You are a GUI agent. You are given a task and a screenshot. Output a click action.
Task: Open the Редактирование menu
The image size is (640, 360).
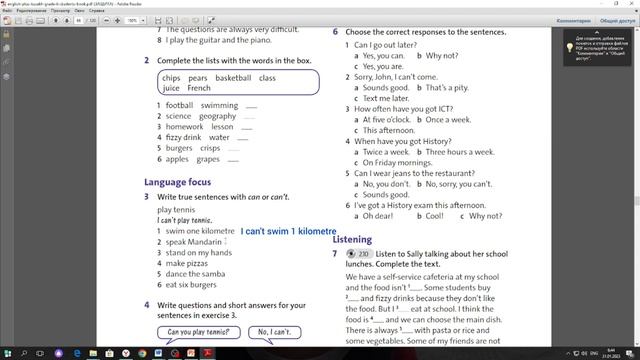point(31,11)
